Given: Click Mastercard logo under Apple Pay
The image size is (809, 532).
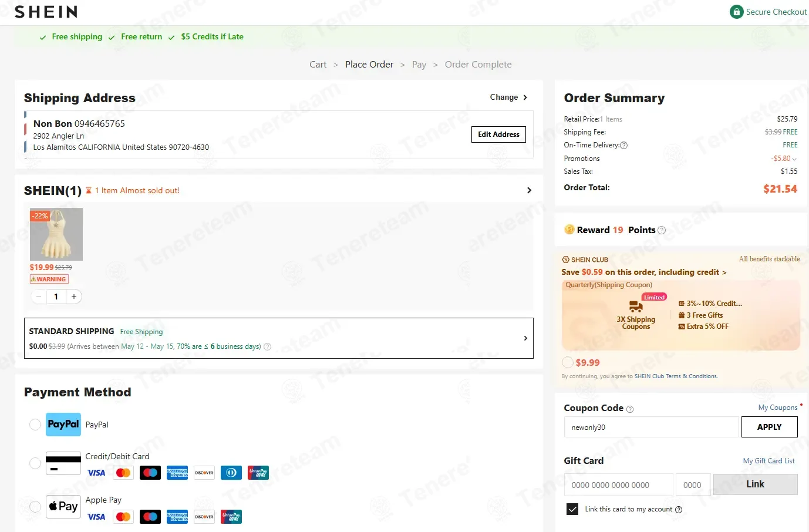Looking at the screenshot, I should pyautogui.click(x=123, y=517).
